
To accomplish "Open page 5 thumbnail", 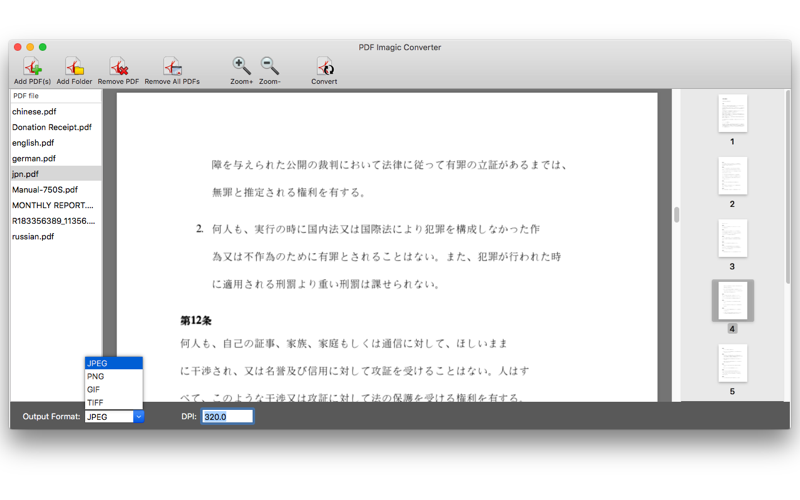I will pos(732,363).
